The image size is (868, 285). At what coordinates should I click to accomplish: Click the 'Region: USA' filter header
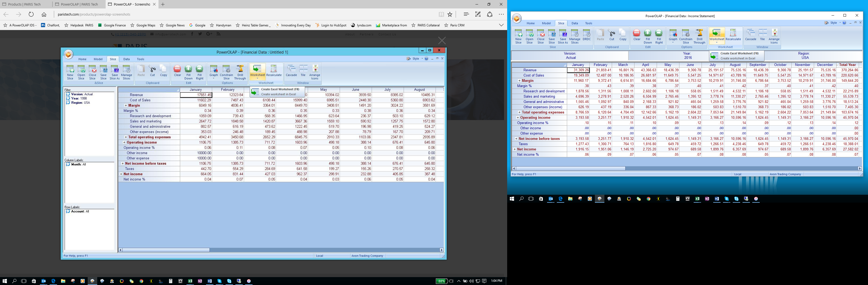click(804, 55)
